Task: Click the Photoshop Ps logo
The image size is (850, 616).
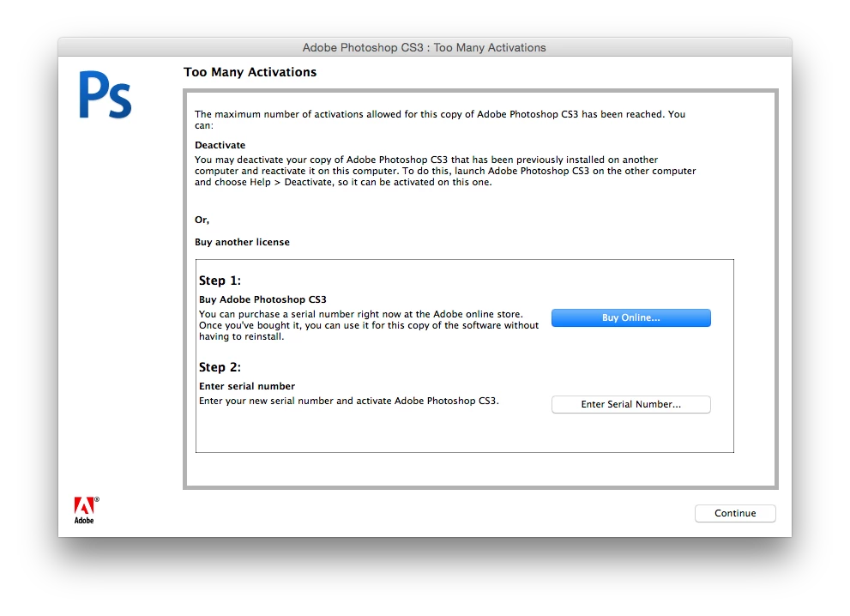Action: [x=105, y=95]
